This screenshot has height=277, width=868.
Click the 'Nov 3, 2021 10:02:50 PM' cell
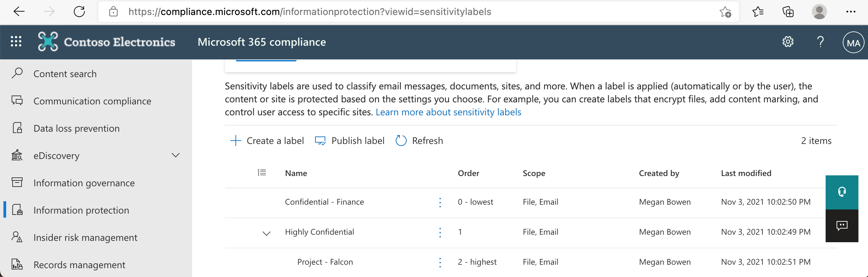766,202
